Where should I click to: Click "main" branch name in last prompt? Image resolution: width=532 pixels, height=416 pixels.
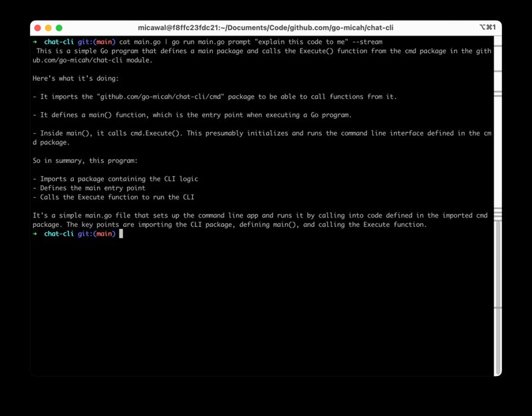click(103, 234)
